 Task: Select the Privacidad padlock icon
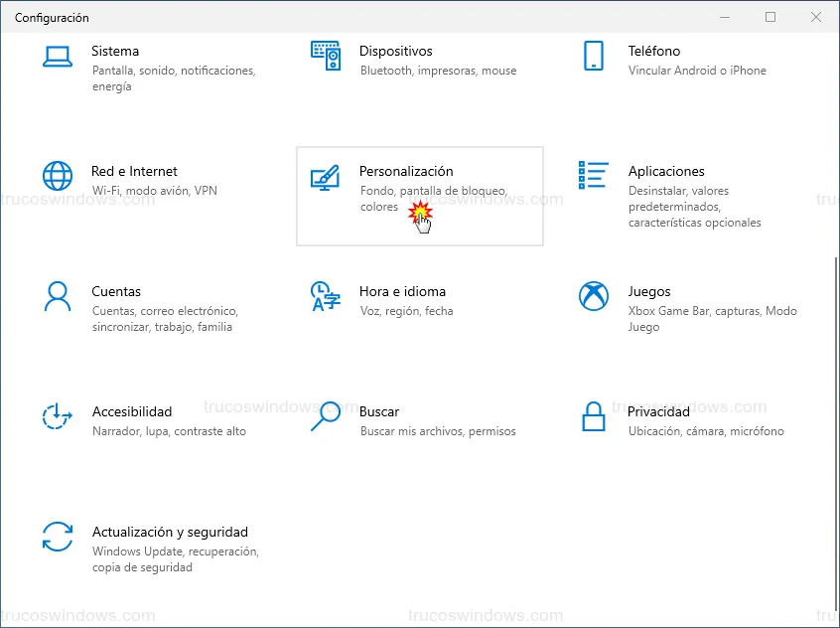[594, 416]
